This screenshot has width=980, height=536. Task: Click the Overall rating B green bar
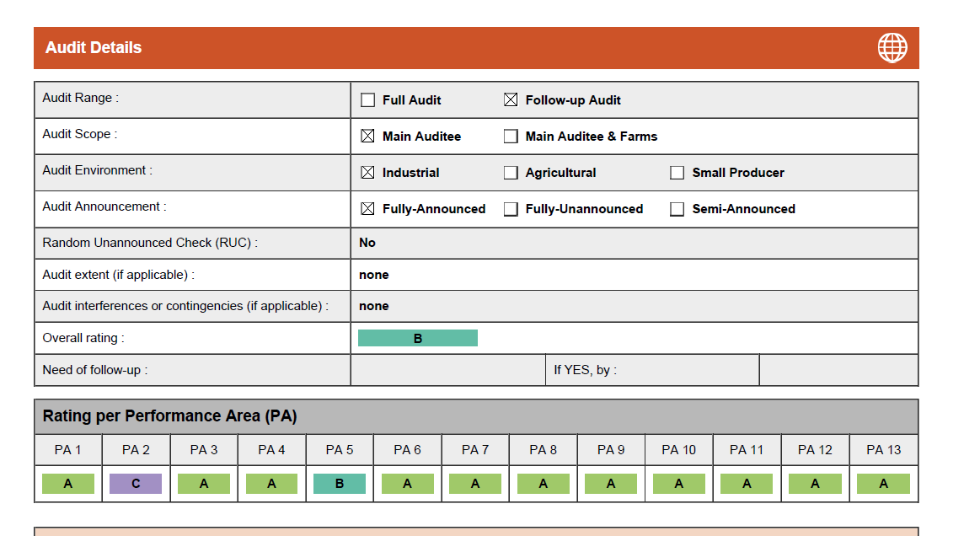click(418, 339)
